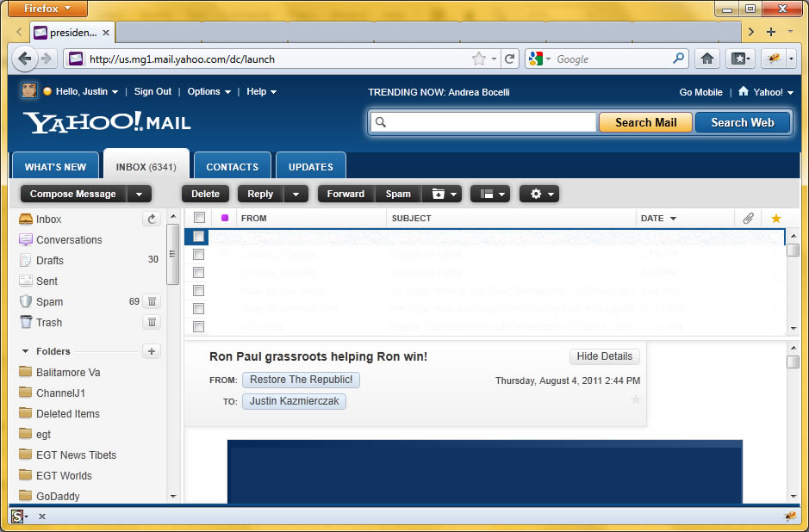Reload the page using the refresh icon

tap(510, 59)
